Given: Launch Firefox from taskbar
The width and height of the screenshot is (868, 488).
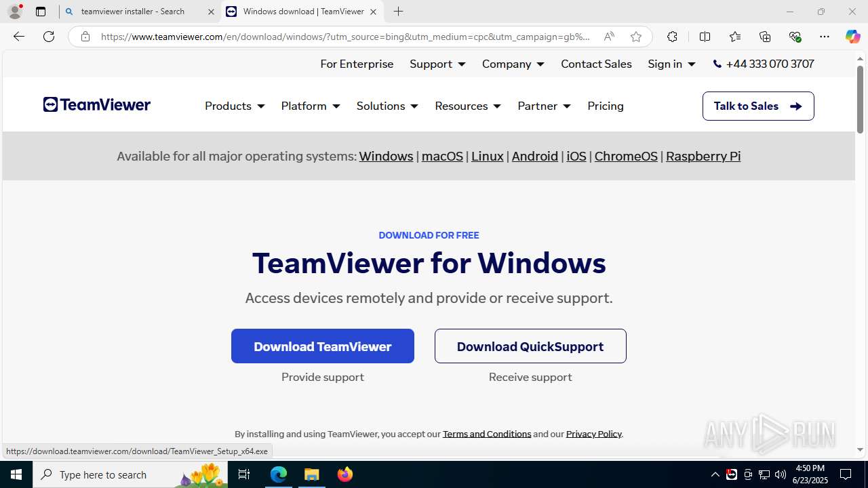Looking at the screenshot, I should click(345, 474).
